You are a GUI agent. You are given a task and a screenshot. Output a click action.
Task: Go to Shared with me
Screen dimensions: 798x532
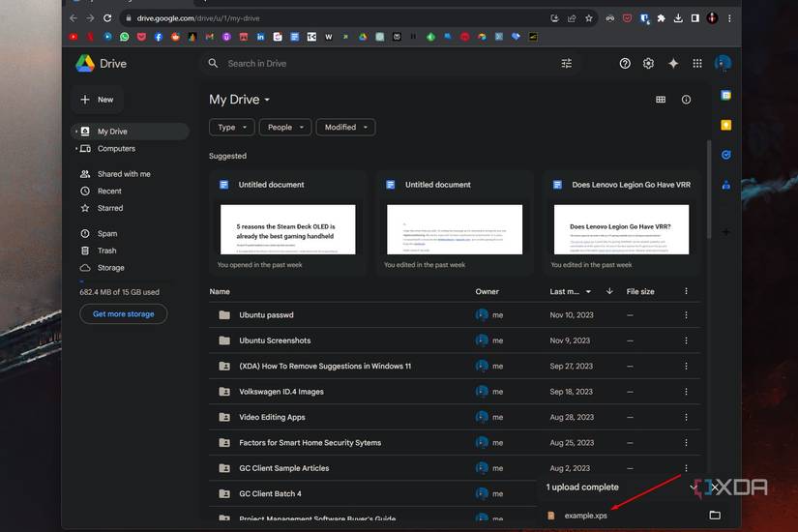click(x=123, y=174)
